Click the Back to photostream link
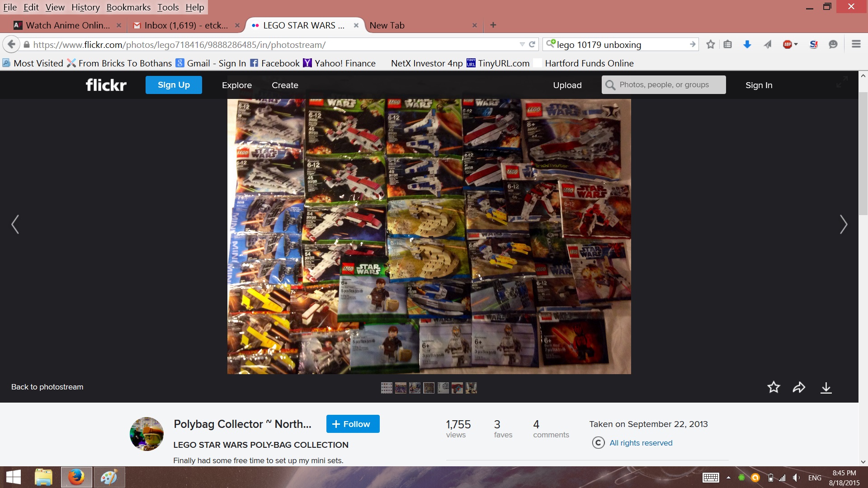The height and width of the screenshot is (488, 868). [x=47, y=387]
